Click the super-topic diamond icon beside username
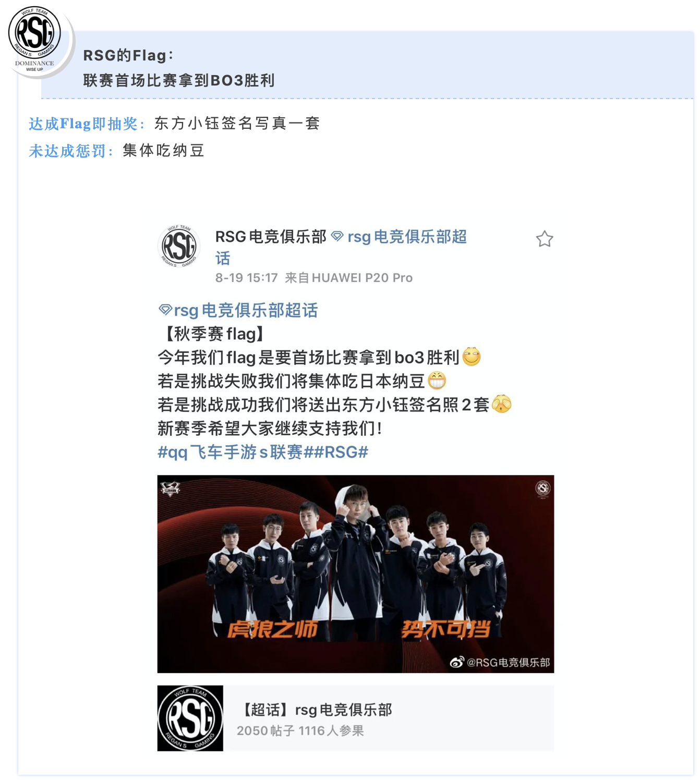This screenshot has height=780, width=700. point(337,237)
